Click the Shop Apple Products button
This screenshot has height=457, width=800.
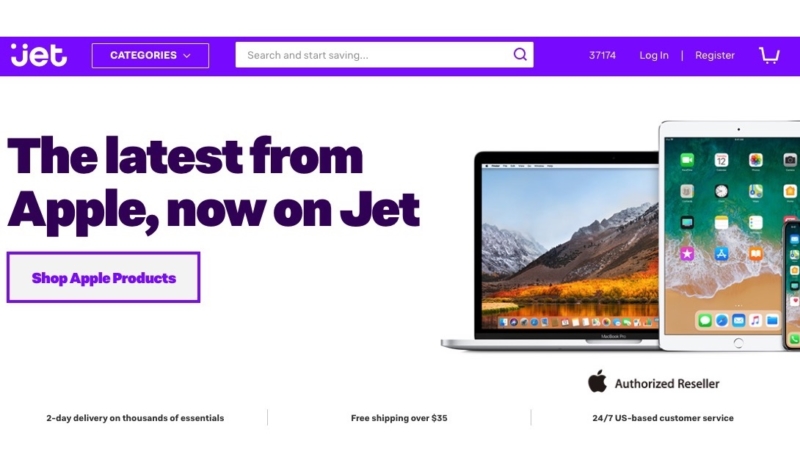(103, 277)
